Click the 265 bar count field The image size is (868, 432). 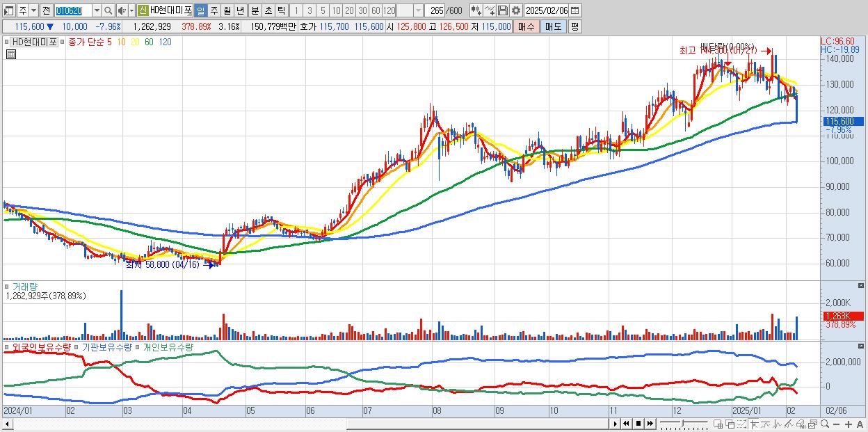point(434,10)
